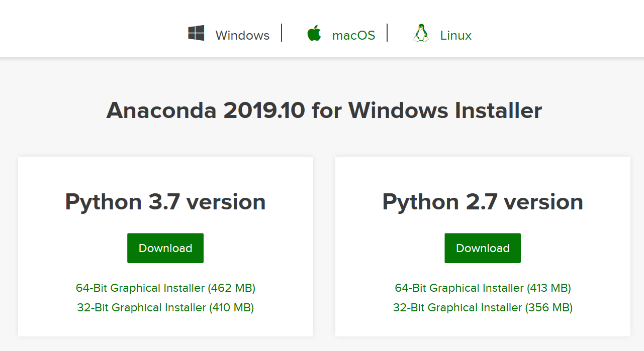
Task: Open 32-Bit Graphical Installer (410 MB) link
Action: pyautogui.click(x=165, y=307)
